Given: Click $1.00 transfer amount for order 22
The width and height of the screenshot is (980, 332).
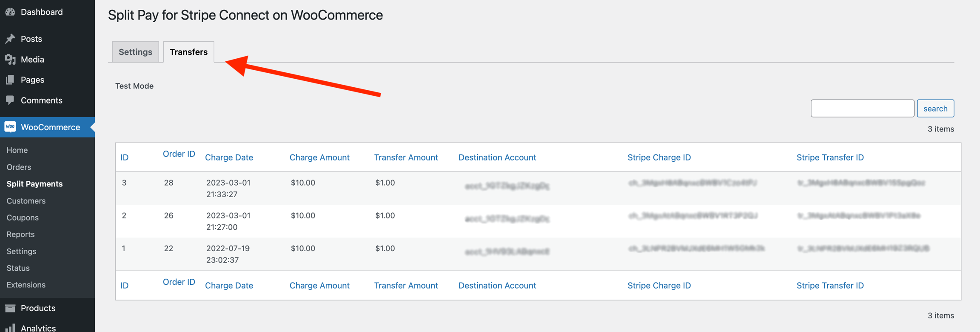Looking at the screenshot, I should point(385,248).
